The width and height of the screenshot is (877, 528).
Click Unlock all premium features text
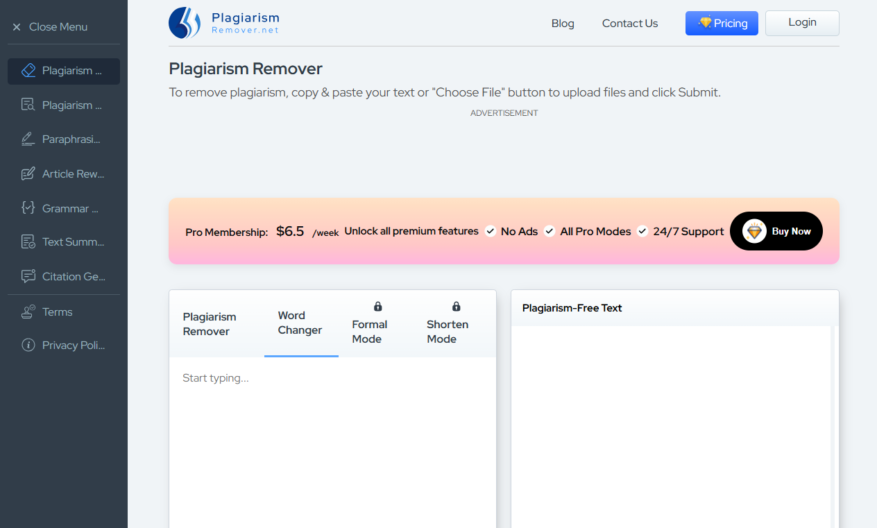tap(411, 231)
